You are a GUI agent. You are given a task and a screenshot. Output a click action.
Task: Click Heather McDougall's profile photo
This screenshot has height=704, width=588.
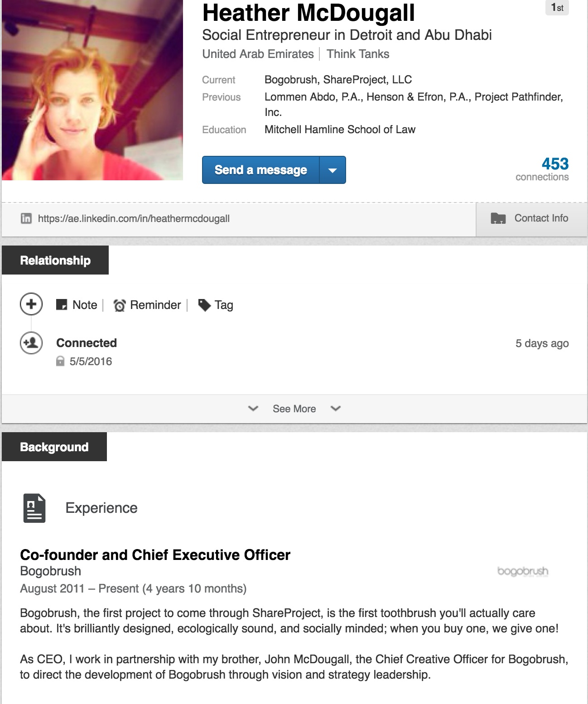coord(92,90)
